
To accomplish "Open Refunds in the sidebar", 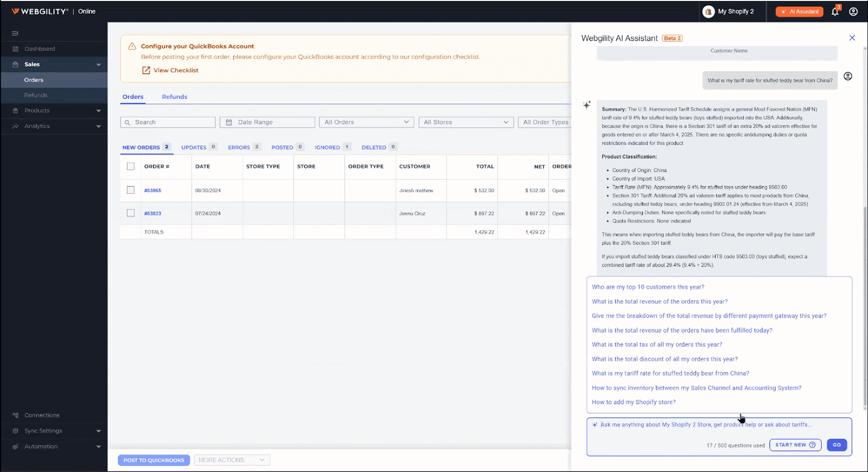I will (36, 95).
